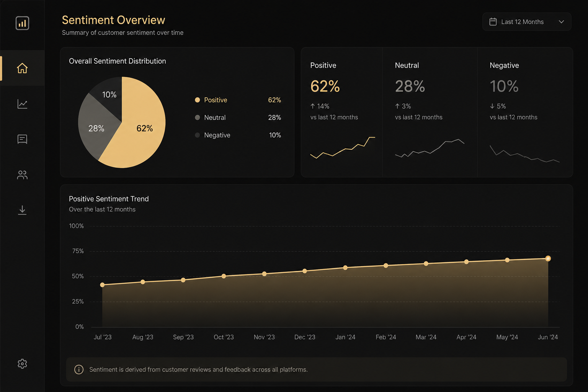Open the customers people icon in sidebar
The image size is (588, 392).
tap(22, 175)
